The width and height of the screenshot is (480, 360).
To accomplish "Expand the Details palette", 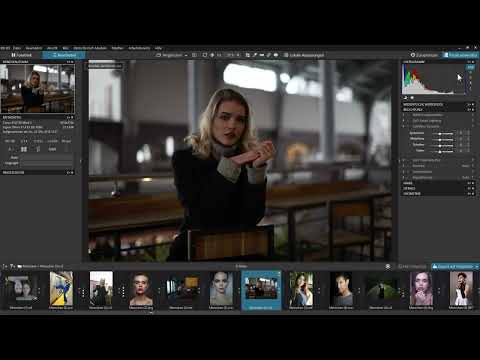I will click(x=438, y=188).
